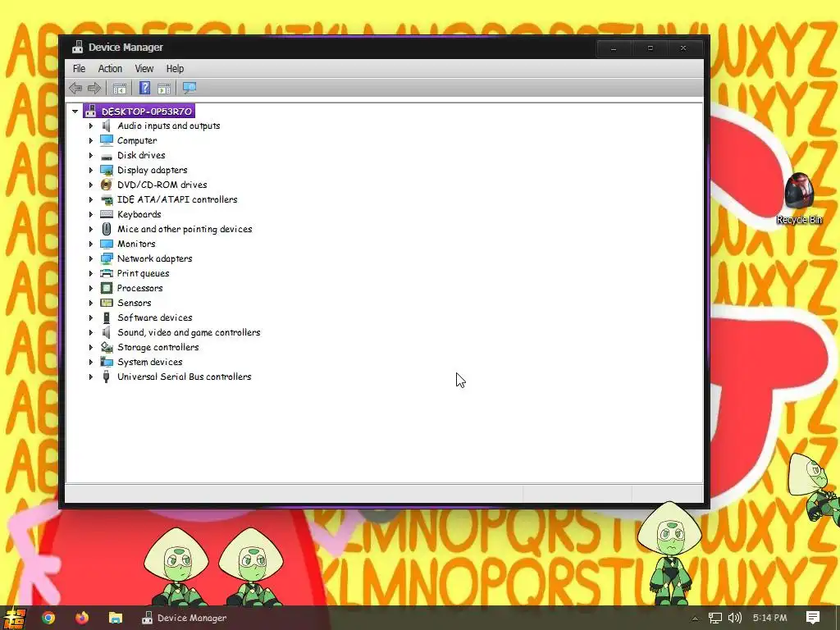This screenshot has width=840, height=630.
Task: Click the Print queues printer icon
Action: 107,273
